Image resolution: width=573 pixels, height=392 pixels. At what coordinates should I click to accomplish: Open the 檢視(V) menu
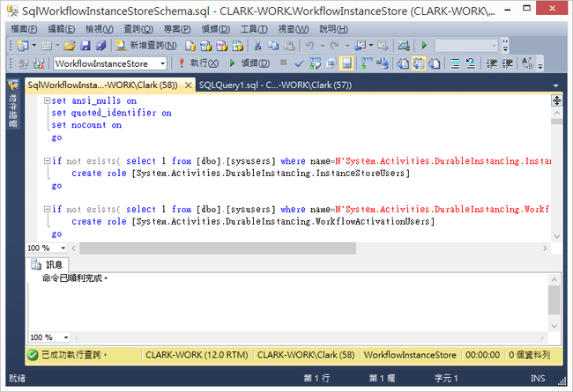point(99,29)
